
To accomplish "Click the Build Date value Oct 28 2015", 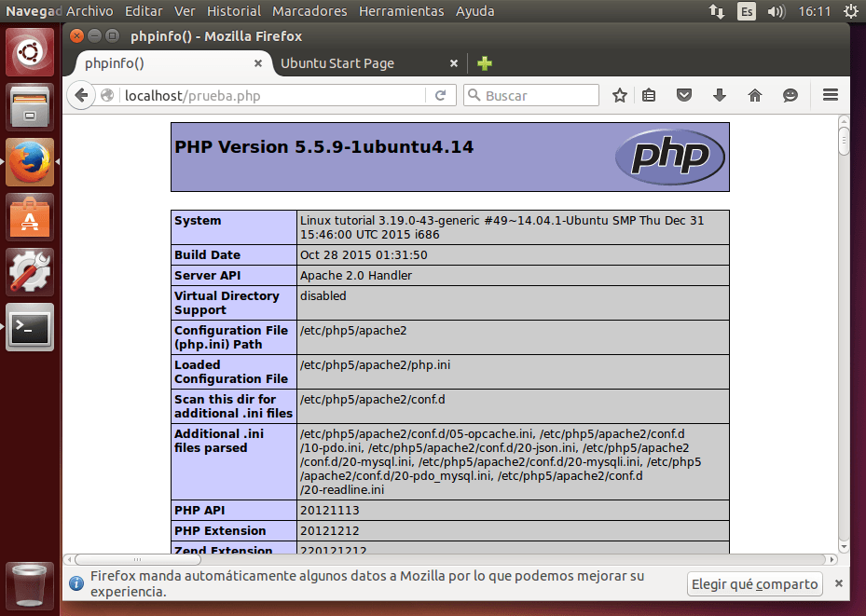I will pos(364,255).
